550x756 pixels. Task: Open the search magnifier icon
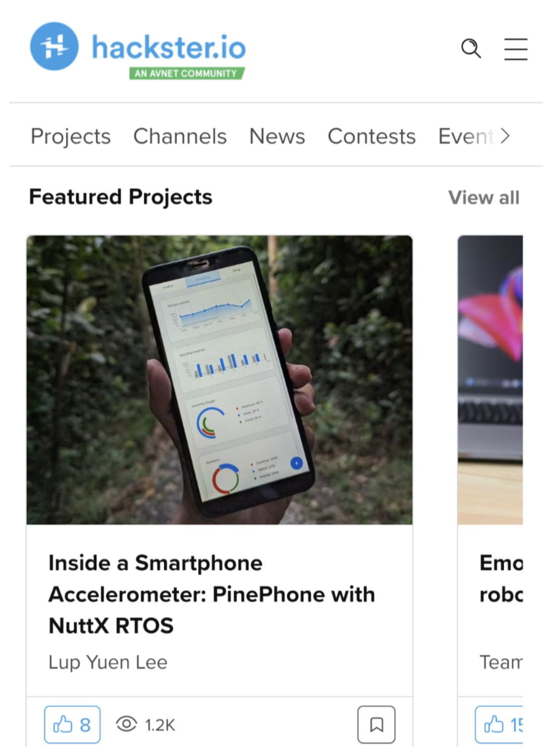(471, 48)
